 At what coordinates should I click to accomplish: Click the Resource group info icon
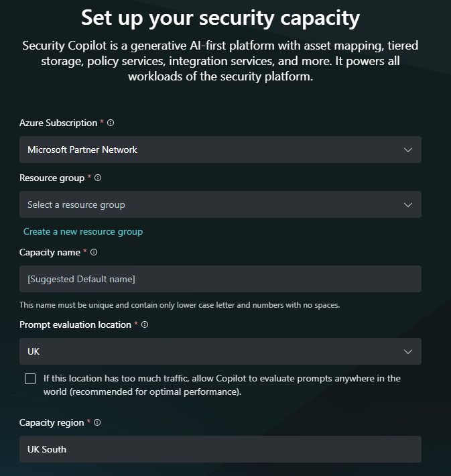point(98,178)
